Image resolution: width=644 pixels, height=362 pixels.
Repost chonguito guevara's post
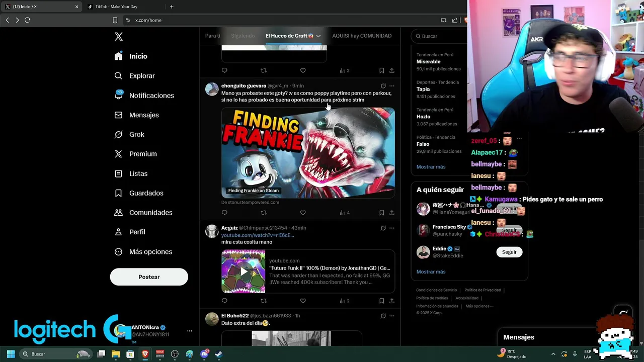[264, 213]
